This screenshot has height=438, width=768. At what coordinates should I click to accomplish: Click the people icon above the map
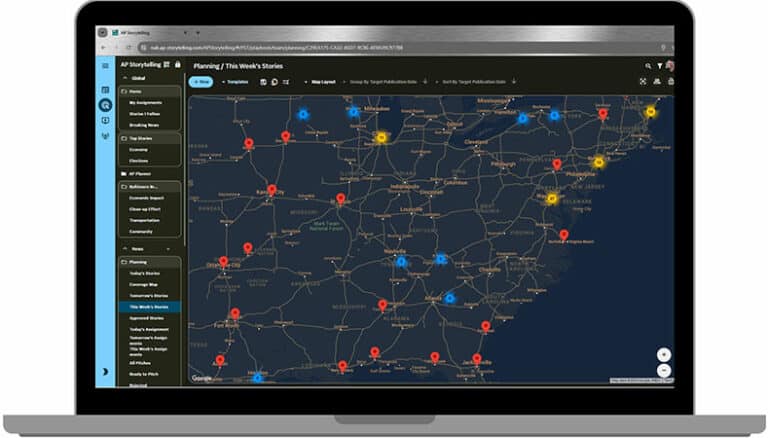coord(657,82)
